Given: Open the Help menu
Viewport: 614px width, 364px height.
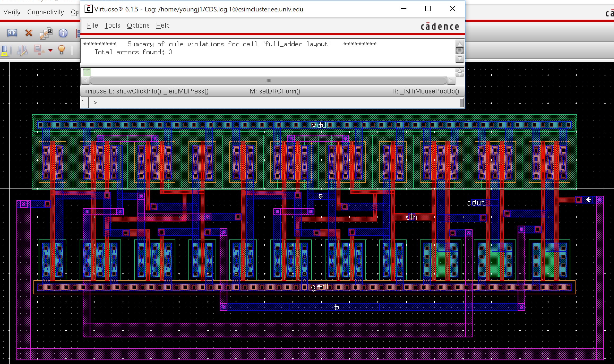Looking at the screenshot, I should 163,25.
